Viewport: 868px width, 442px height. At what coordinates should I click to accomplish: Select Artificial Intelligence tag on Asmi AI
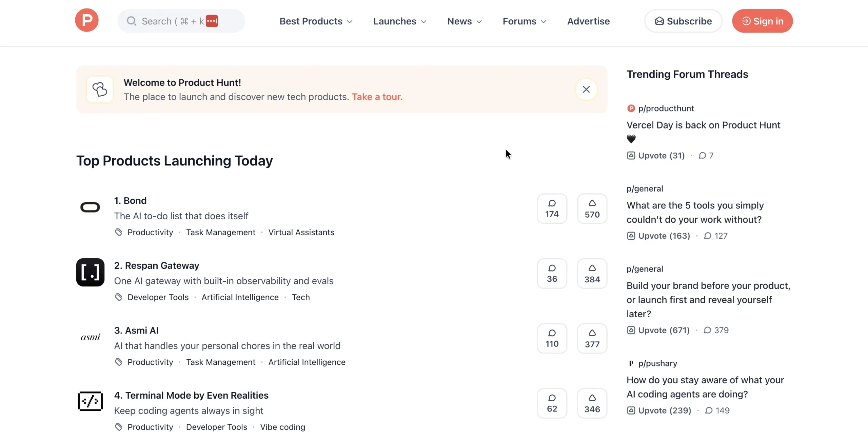307,362
